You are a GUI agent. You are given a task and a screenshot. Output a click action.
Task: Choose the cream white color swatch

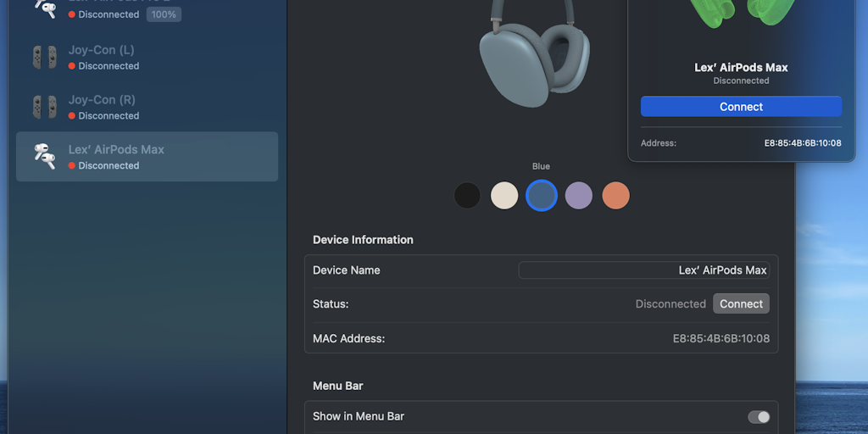(x=504, y=196)
